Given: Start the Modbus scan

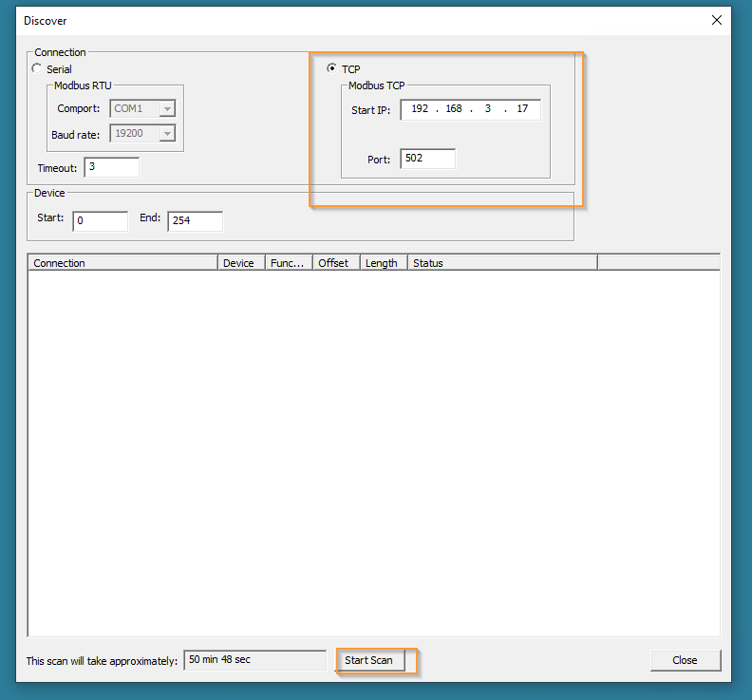Looking at the screenshot, I should click(x=369, y=661).
